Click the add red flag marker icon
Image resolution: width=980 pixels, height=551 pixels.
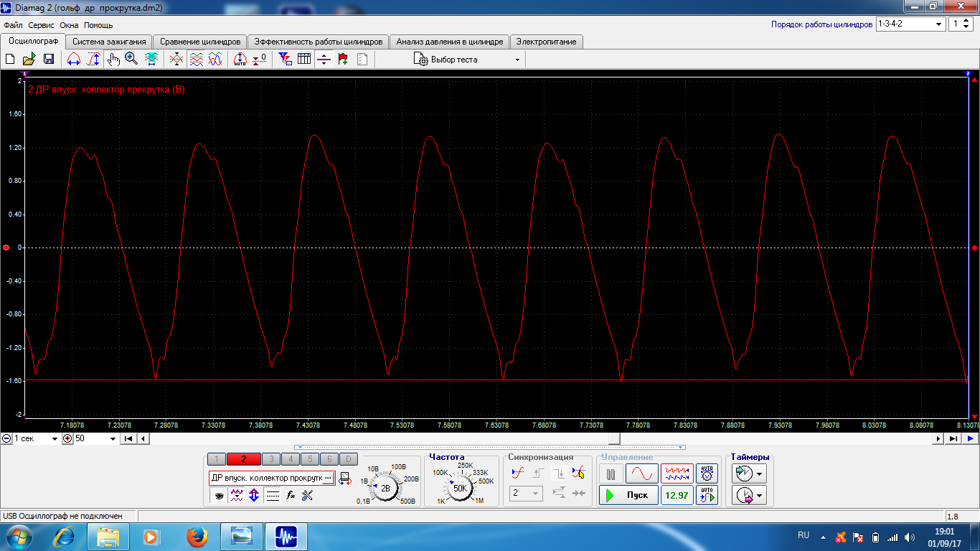pyautogui.click(x=343, y=60)
